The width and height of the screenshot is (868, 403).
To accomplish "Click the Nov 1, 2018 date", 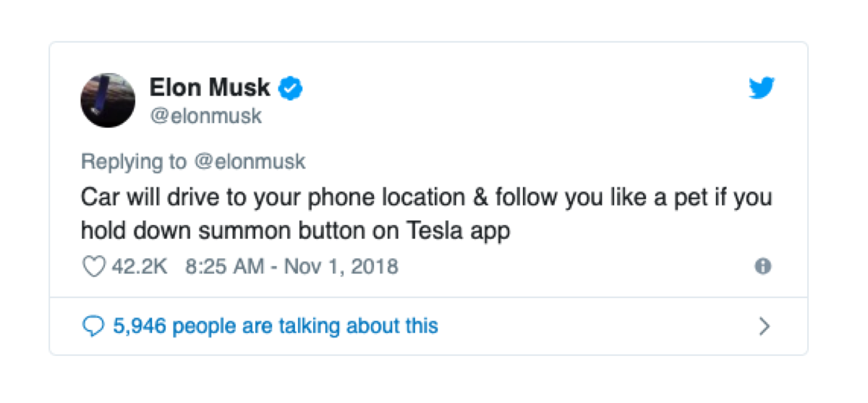I will pos(341,266).
